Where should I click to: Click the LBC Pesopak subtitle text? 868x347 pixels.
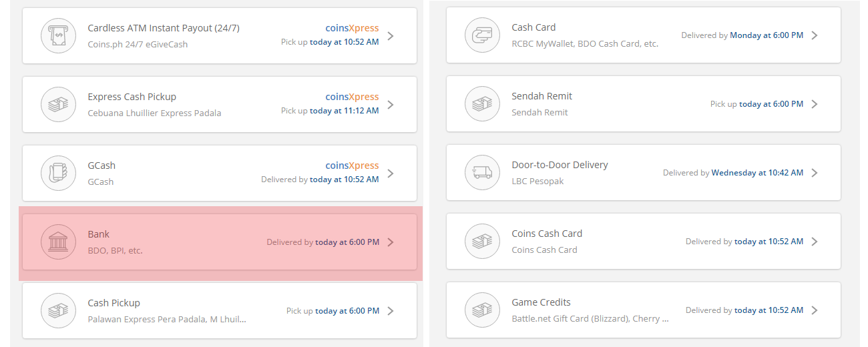coord(537,181)
